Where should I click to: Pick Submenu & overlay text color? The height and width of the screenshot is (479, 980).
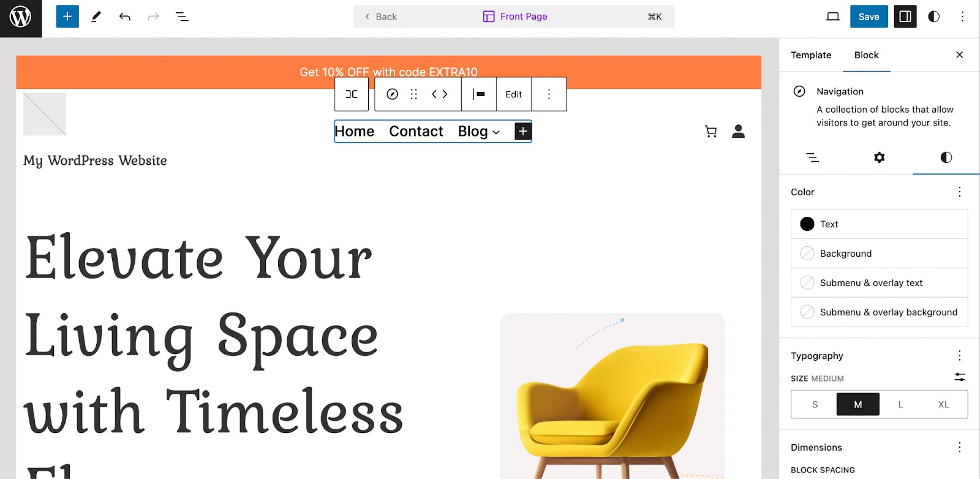[880, 283]
